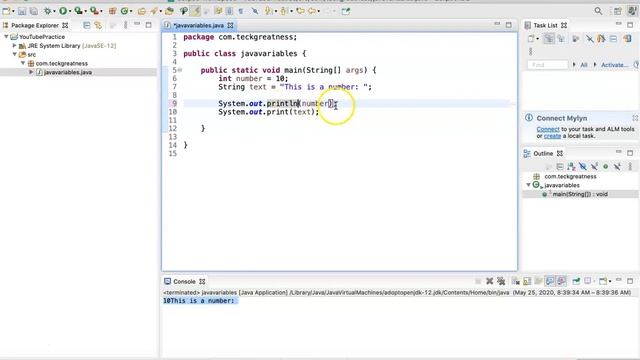Click the New file wizard icon
Image resolution: width=640 pixels, height=360 pixels.
point(6,11)
